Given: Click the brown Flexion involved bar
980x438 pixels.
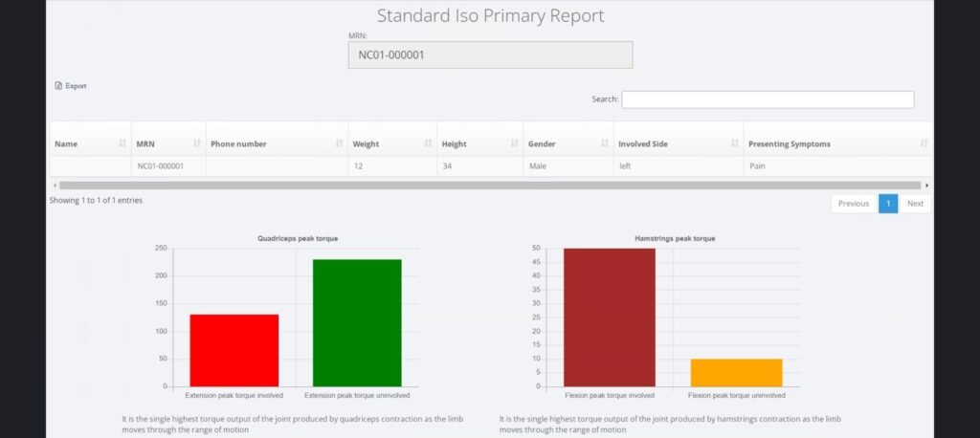Looking at the screenshot, I should click(x=610, y=318).
